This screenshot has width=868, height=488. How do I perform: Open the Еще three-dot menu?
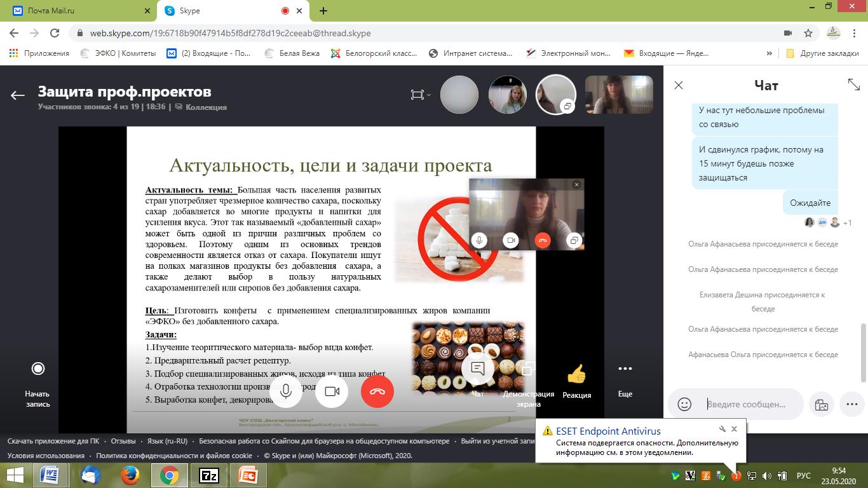coord(625,369)
